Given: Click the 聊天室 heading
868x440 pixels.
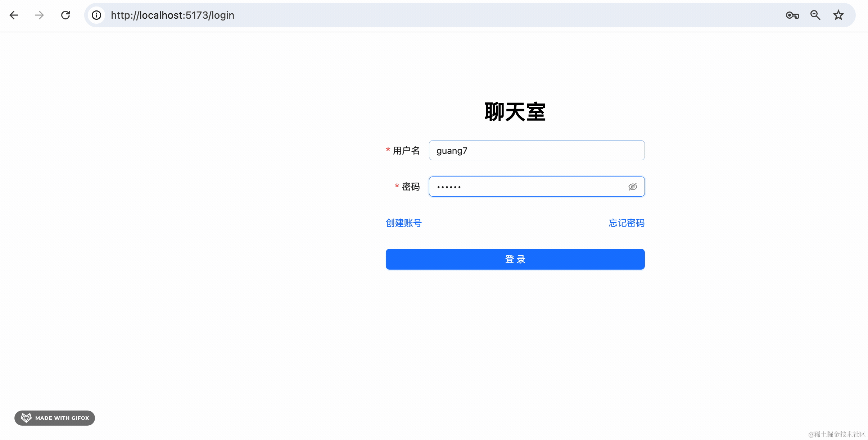Looking at the screenshot, I should (x=515, y=112).
